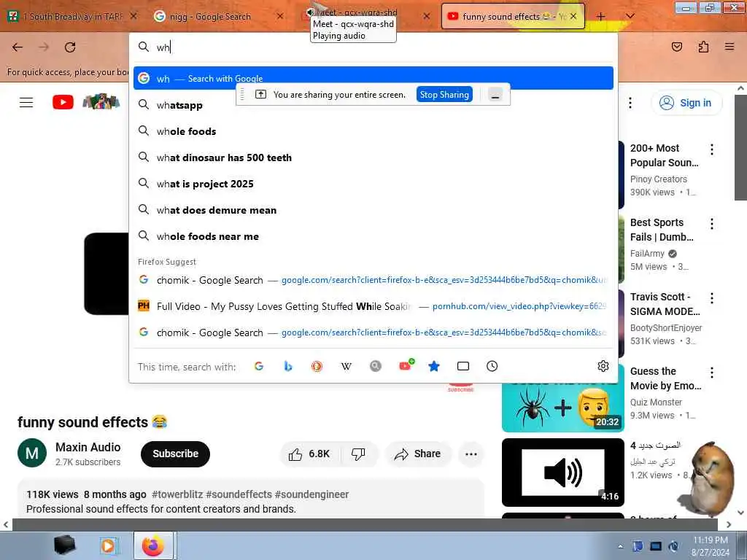Open menu for 'Best Sports Fails' video
Image resolution: width=747 pixels, height=560 pixels.
712,224
